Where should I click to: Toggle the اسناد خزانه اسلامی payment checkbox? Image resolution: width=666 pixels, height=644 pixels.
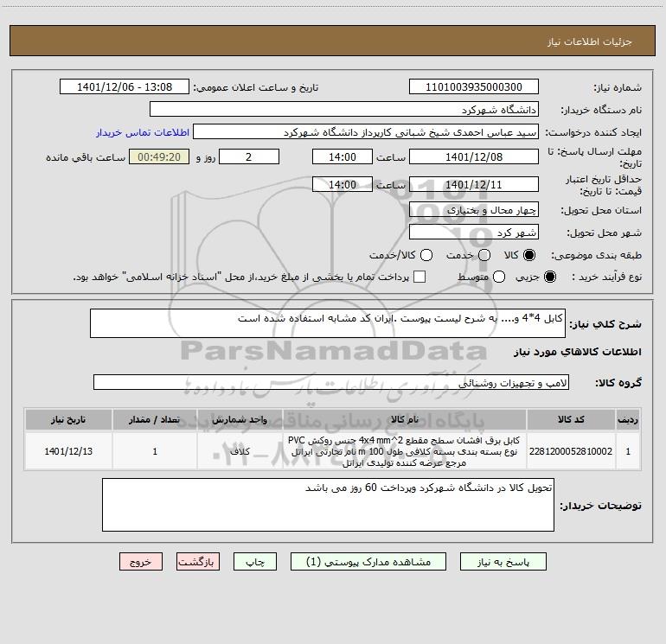[419, 277]
